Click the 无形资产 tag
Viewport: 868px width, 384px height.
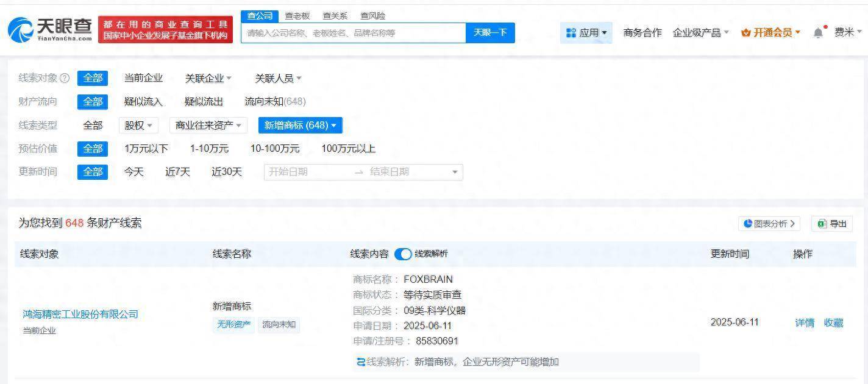(x=233, y=325)
